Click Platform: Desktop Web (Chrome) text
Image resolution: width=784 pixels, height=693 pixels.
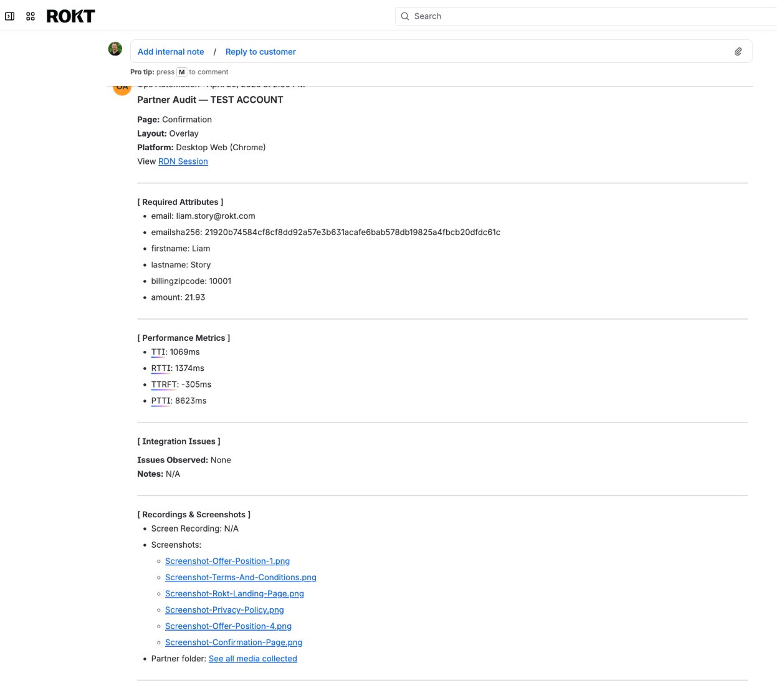[x=201, y=148]
